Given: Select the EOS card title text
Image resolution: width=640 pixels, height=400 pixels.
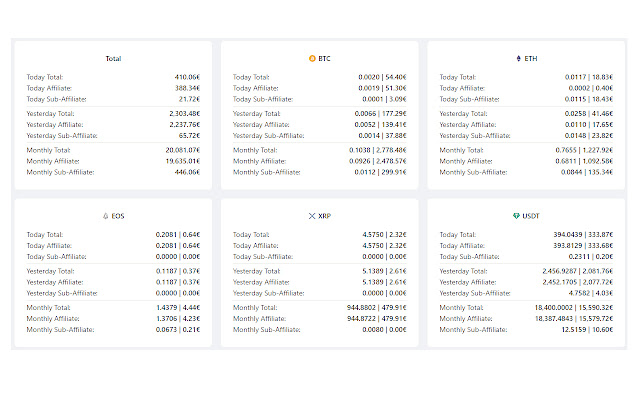Looking at the screenshot, I should [118, 216].
